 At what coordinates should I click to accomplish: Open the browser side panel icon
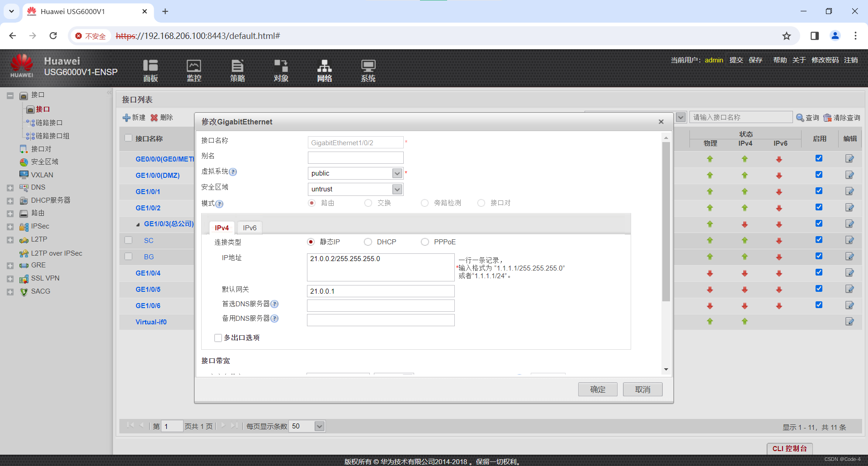click(x=815, y=36)
